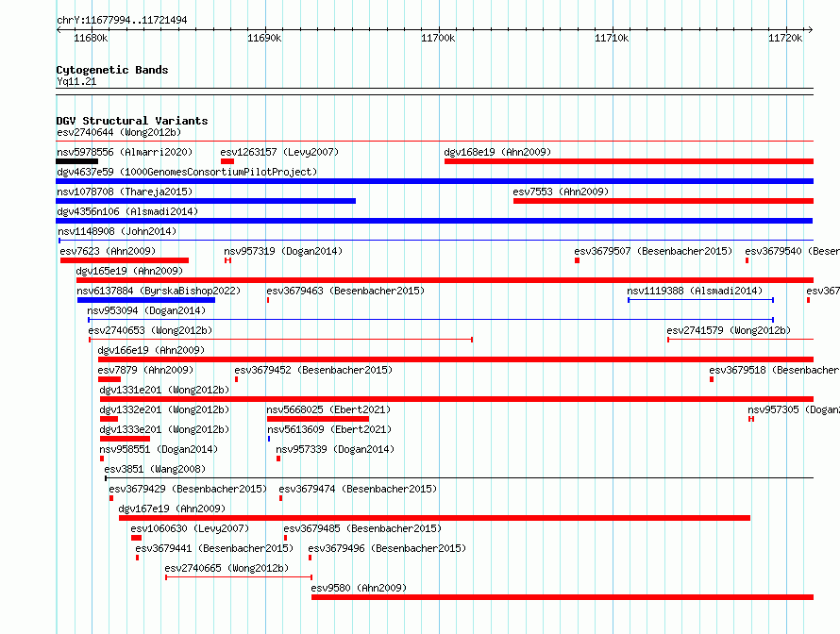Viewport: 840px width, 634px height.
Task: Open the esv1263157 (Levy2007) variant label
Action: (x=279, y=152)
